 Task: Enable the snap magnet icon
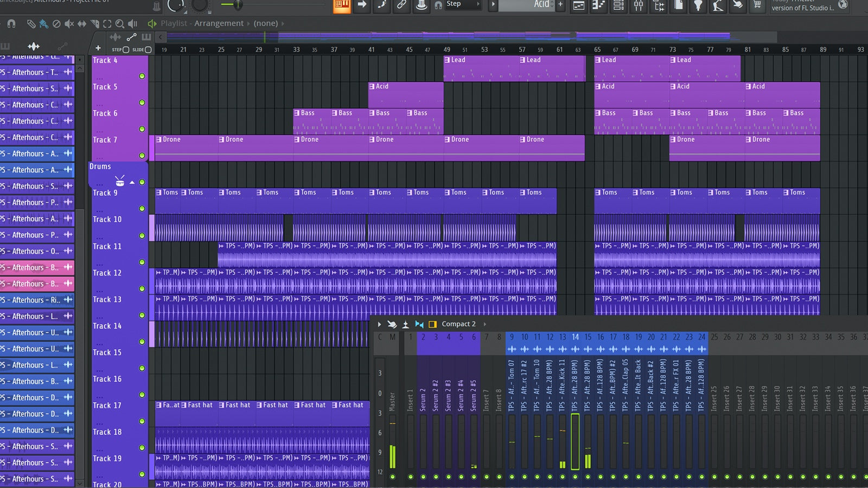pyautogui.click(x=11, y=24)
